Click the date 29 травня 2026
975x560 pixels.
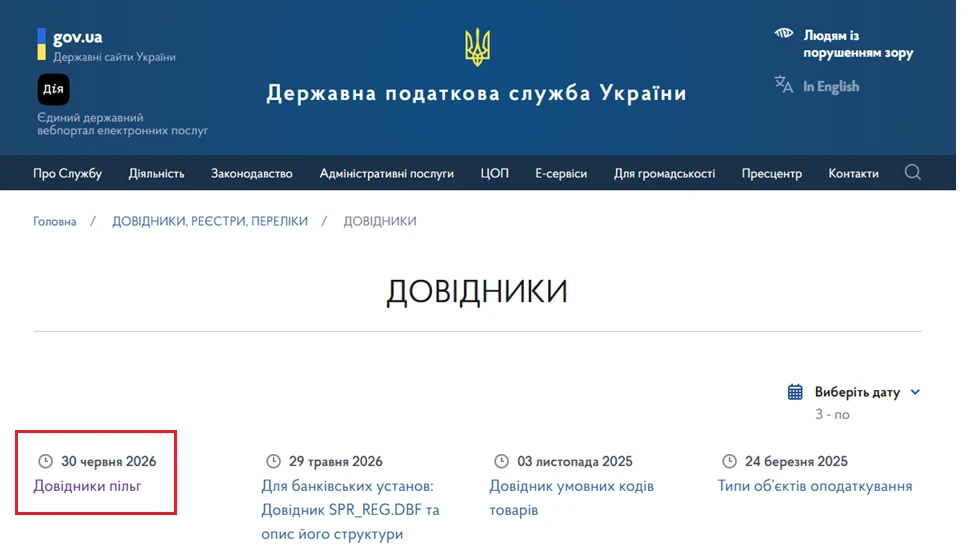pos(336,461)
